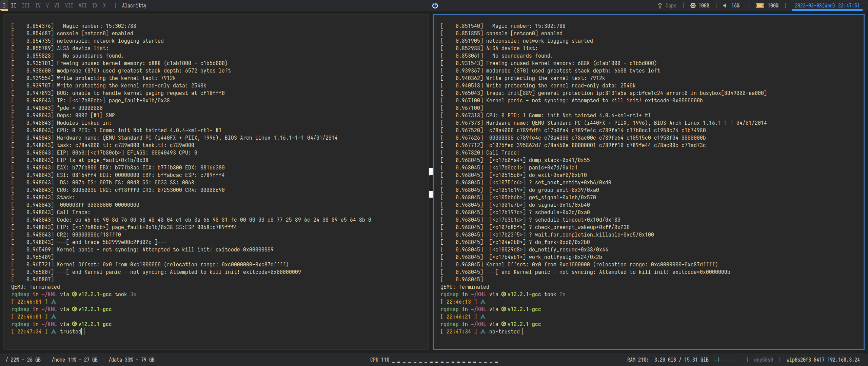Click the brightness sun icon
Screen dimensions: 868x366
tap(693, 5)
